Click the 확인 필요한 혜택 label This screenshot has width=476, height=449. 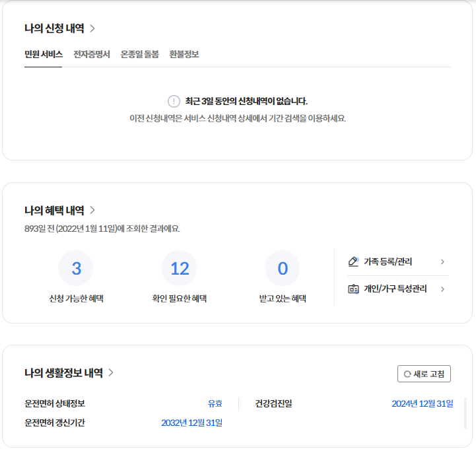click(180, 298)
